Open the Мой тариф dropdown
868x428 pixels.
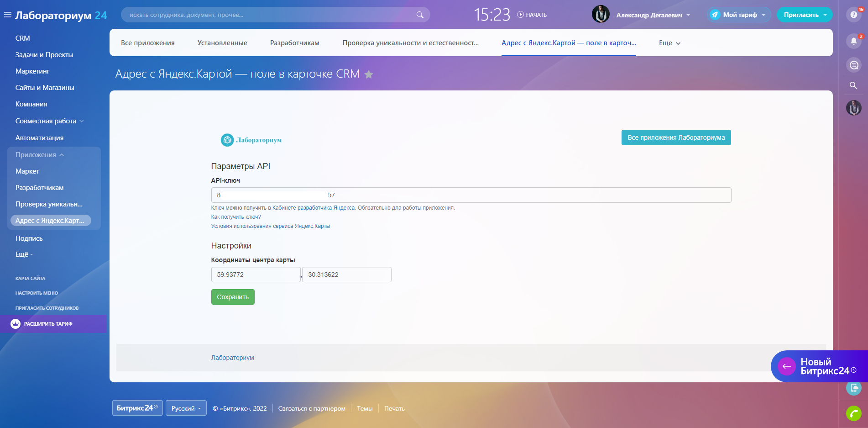click(739, 15)
